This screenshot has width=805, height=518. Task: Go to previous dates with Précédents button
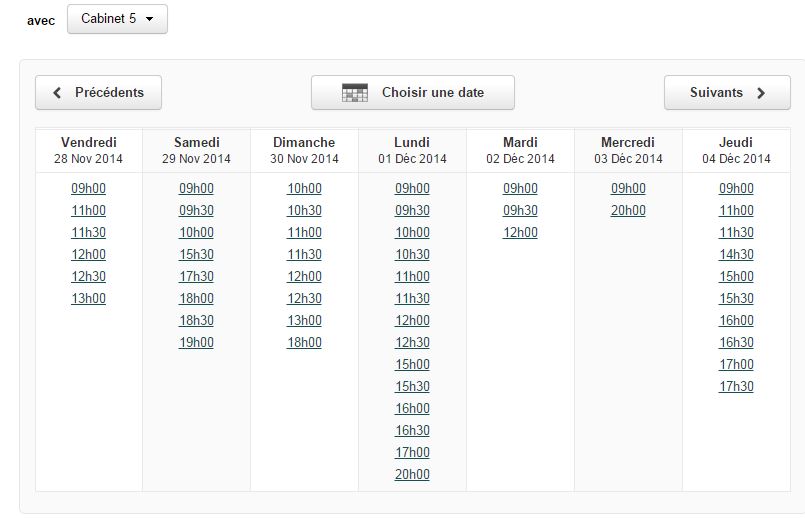pos(99,92)
